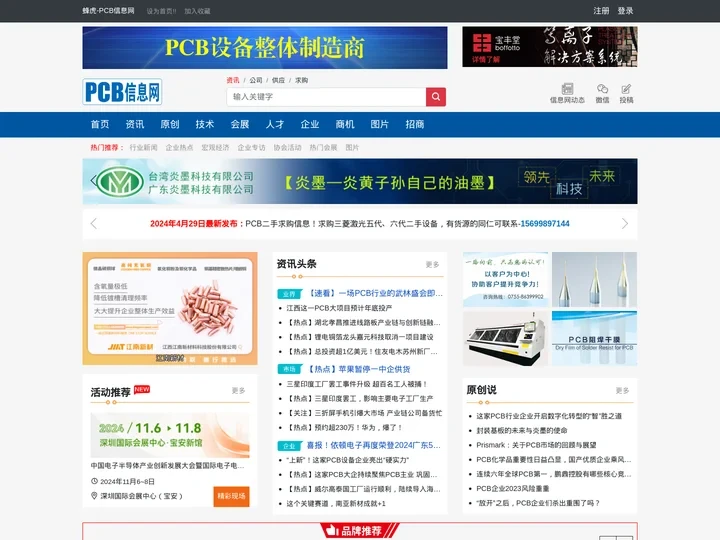The height and width of the screenshot is (540, 720).
Task: Open 招商 in the navigation bar
Action: [x=415, y=124]
